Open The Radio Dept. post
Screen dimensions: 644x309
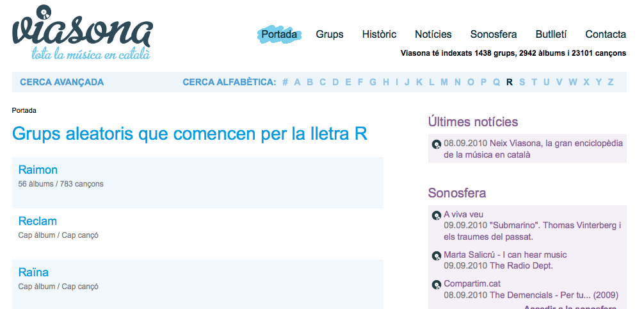[522, 265]
